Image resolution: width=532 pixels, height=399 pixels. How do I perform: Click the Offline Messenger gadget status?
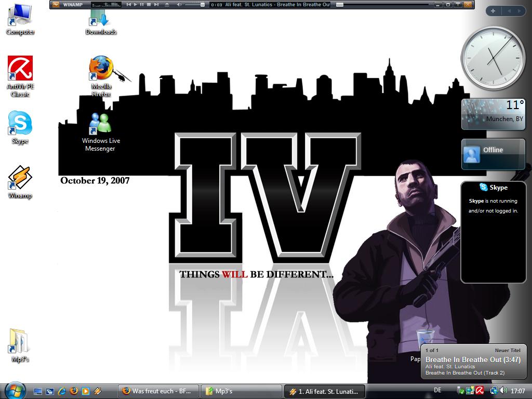coord(493,150)
